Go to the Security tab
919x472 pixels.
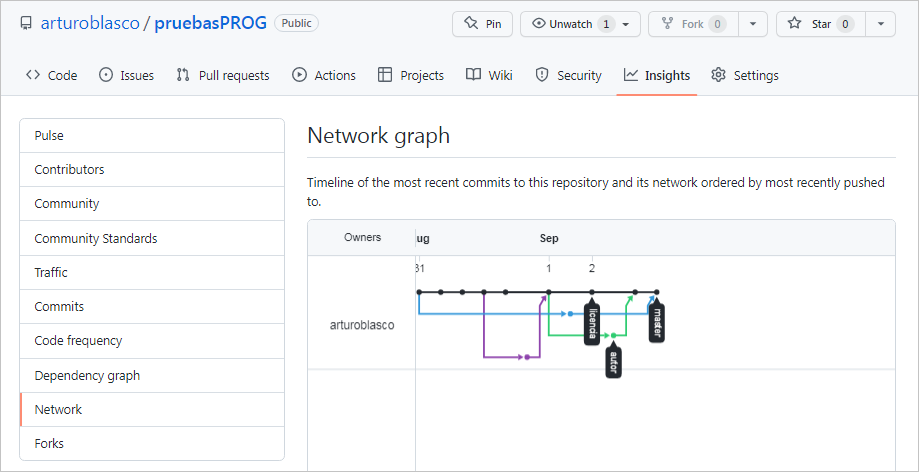[x=569, y=75]
